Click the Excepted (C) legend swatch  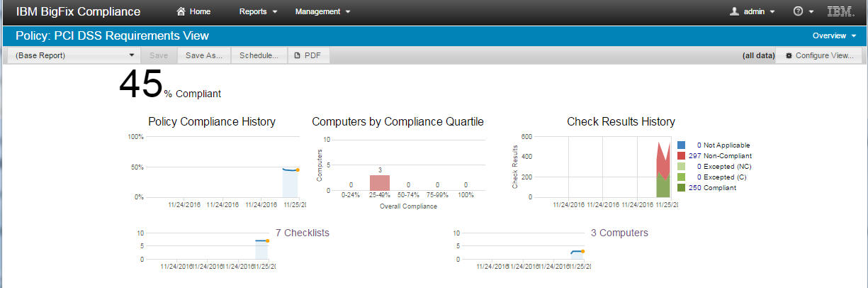(x=681, y=177)
